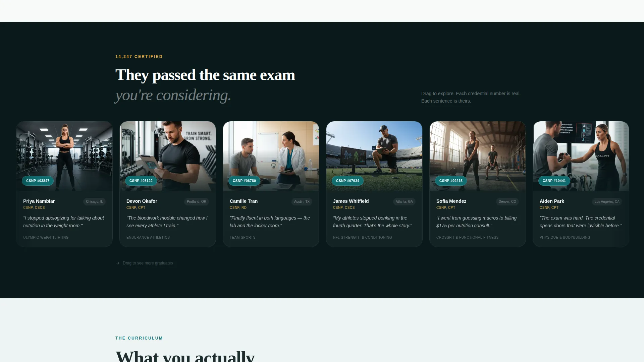This screenshot has width=644, height=362.
Task: Click the name Devon Okafor
Action: click(142, 201)
